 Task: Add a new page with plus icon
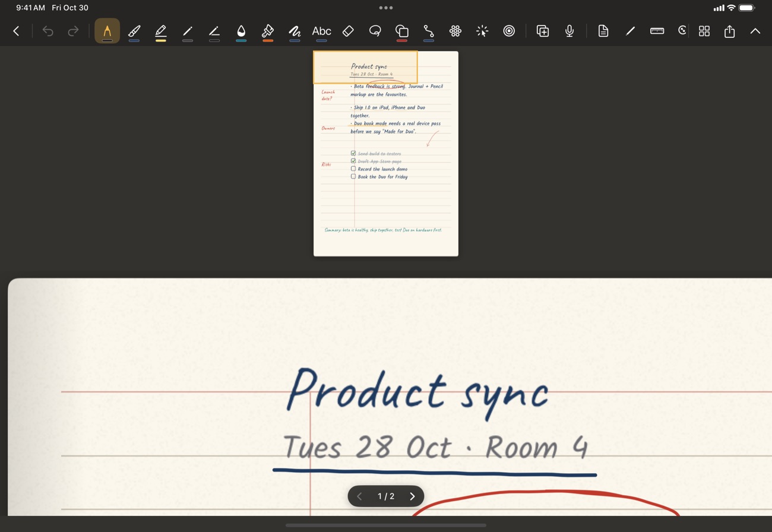click(x=543, y=31)
